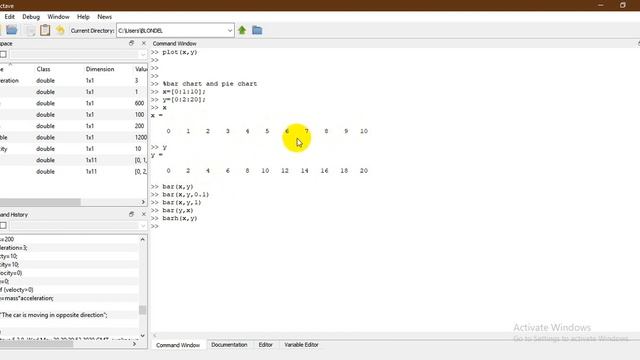This screenshot has height=360, width=640.
Task: Open the Window menu
Action: tap(58, 17)
